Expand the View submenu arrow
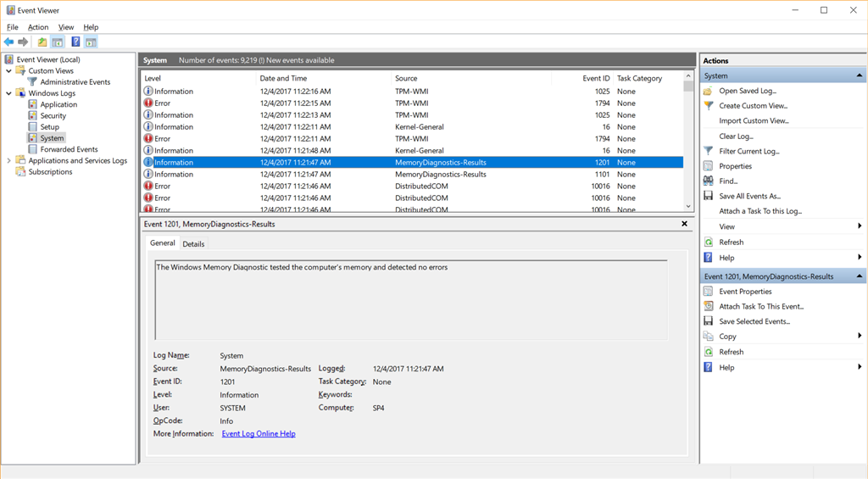Screen dimensions: 868x479 point(860,226)
